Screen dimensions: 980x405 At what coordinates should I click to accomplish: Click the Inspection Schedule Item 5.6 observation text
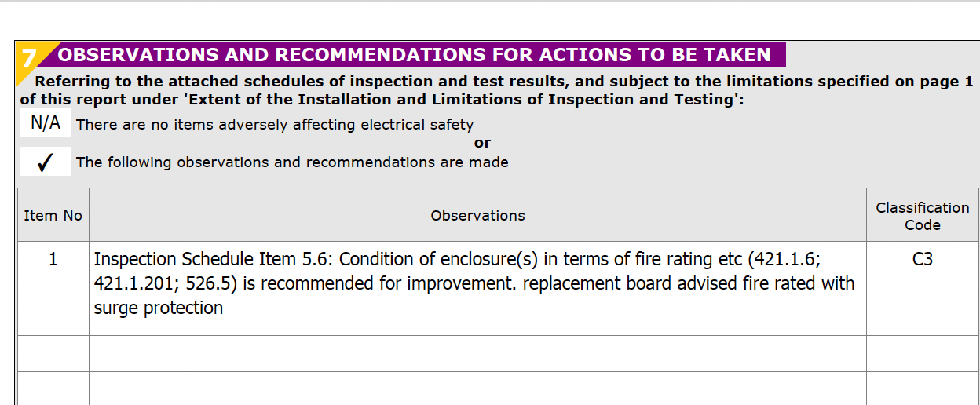point(474,283)
